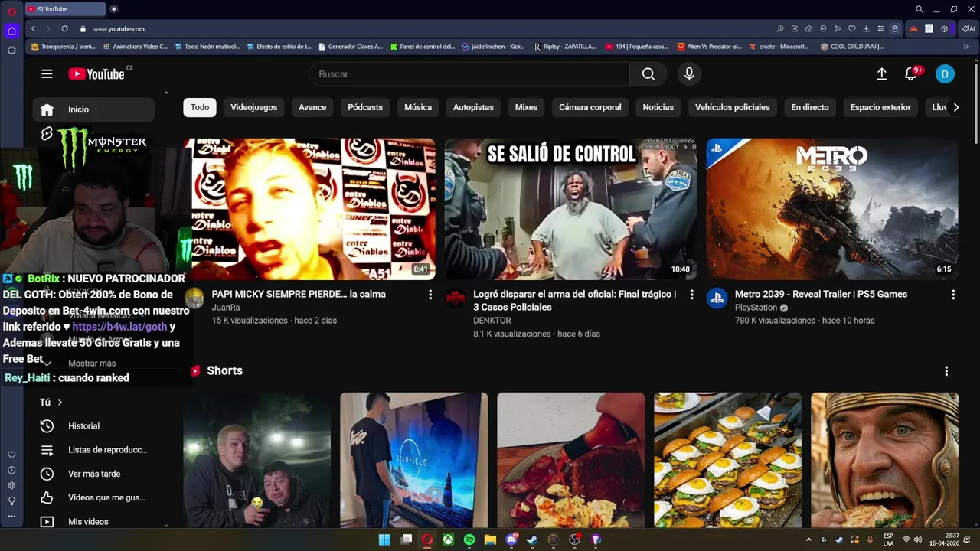Open options for PAPI MICKY video
Image resolution: width=980 pixels, height=551 pixels.
430,295
